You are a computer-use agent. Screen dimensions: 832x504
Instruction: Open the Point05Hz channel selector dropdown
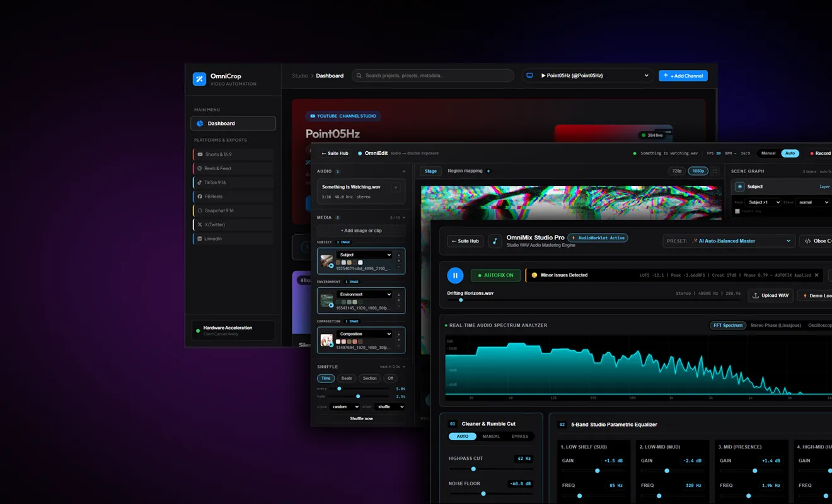pos(587,76)
